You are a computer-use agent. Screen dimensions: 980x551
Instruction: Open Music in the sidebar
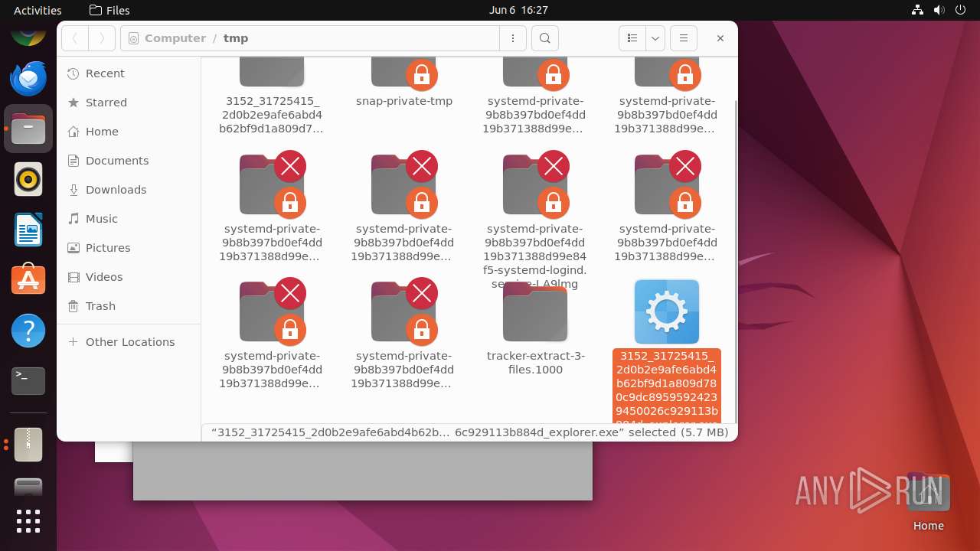click(129, 219)
